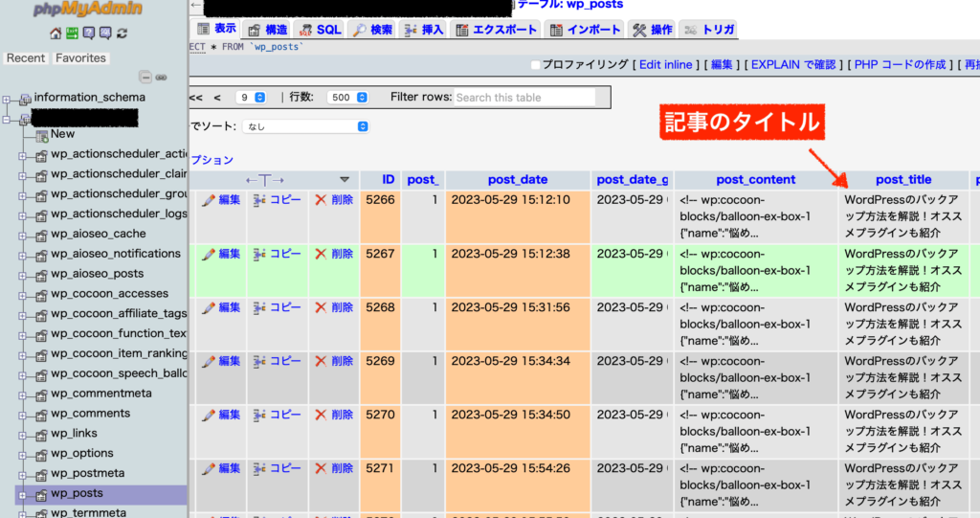Open the Recent tables button
The image size is (980, 518).
coord(26,58)
